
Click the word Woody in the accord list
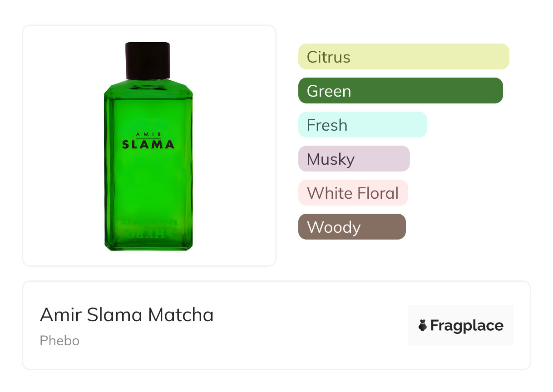point(333,227)
